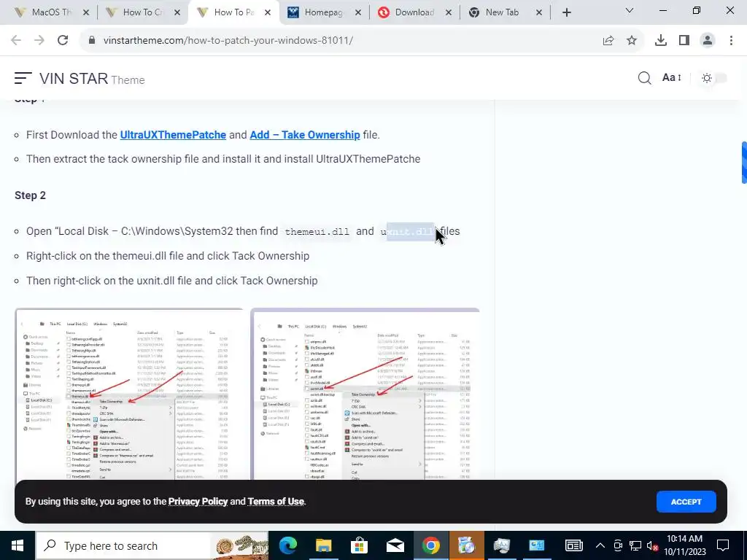Click VIN STAR Theme logo

pyautogui.click(x=92, y=79)
